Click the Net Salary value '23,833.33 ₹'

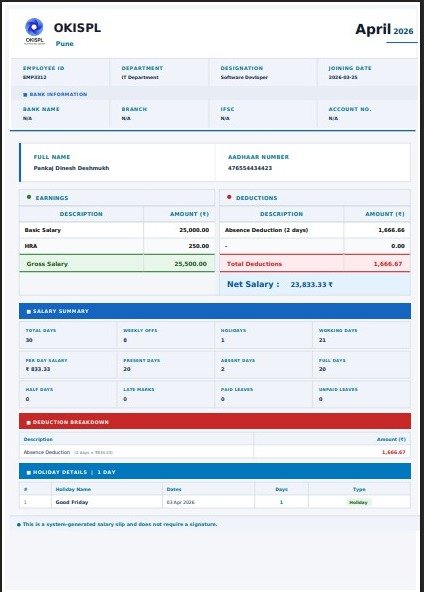pyautogui.click(x=311, y=285)
